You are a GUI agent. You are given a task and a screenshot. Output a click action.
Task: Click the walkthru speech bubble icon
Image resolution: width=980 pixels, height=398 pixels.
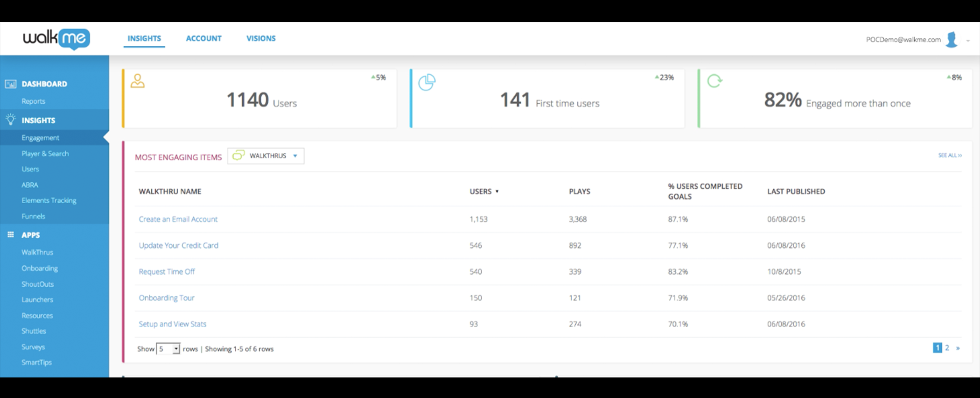[x=238, y=155]
